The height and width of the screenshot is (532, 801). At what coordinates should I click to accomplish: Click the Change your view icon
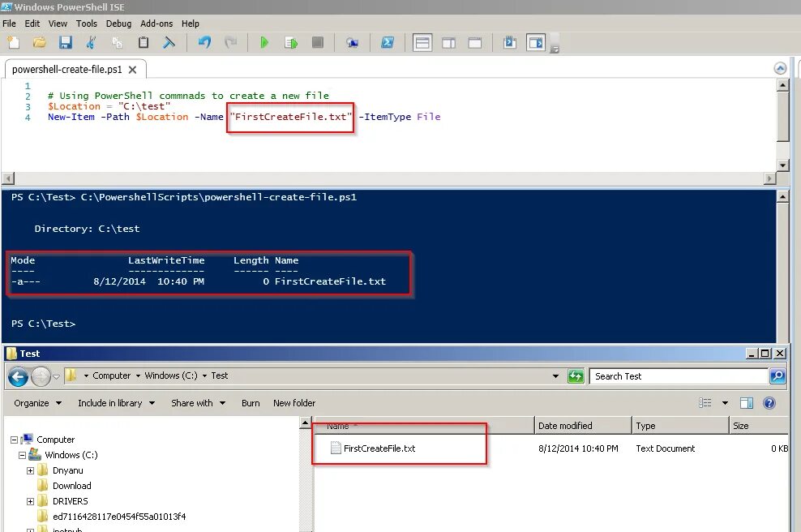point(705,403)
